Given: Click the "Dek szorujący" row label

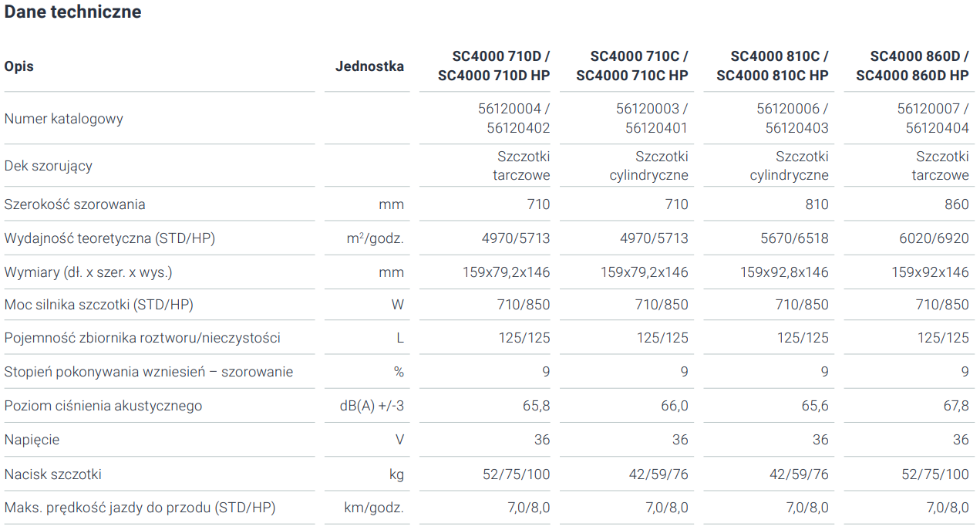Looking at the screenshot, I should point(49,166).
